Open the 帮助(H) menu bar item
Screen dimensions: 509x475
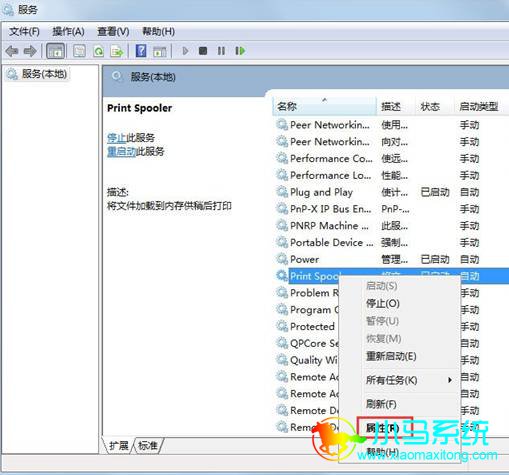pos(158,32)
